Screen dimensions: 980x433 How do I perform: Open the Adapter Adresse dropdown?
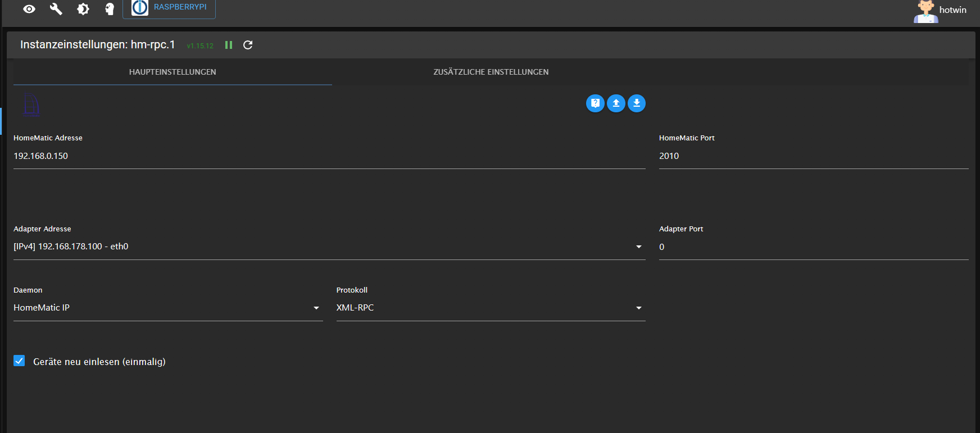329,247
